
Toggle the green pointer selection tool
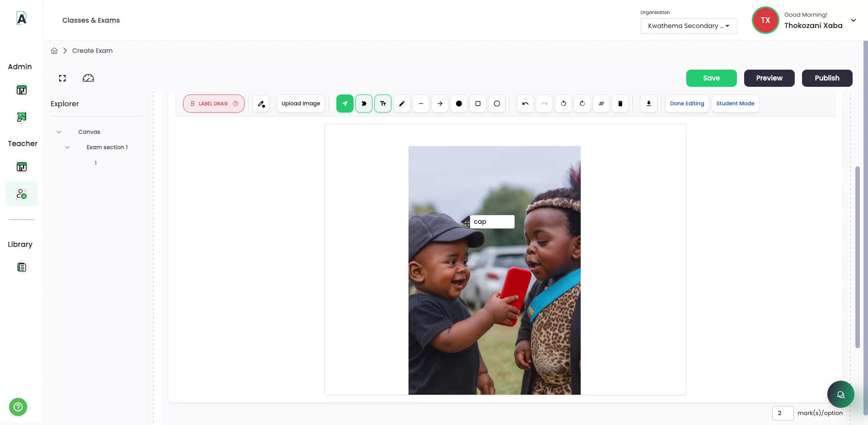coord(344,104)
